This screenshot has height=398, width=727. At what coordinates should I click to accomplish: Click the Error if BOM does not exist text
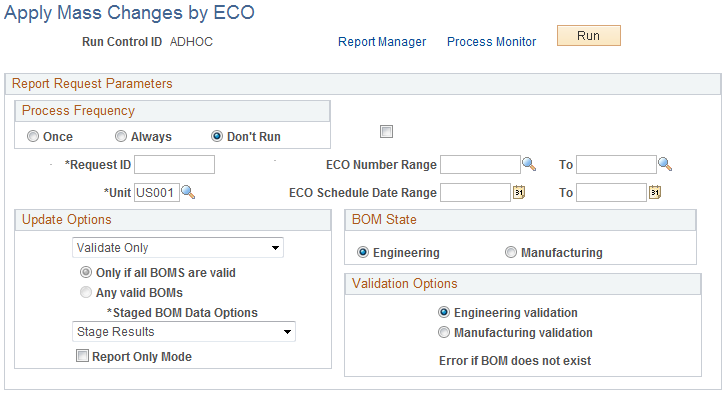coord(515,360)
